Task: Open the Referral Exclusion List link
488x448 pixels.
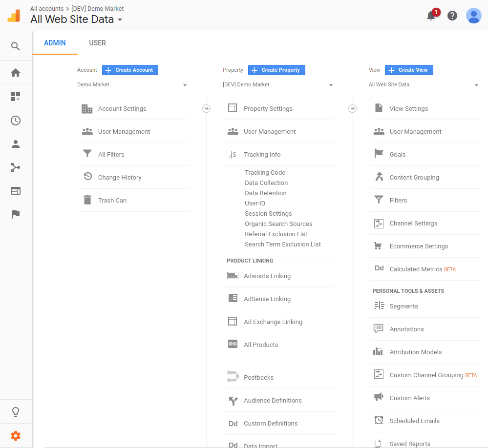Action: tap(276, 234)
